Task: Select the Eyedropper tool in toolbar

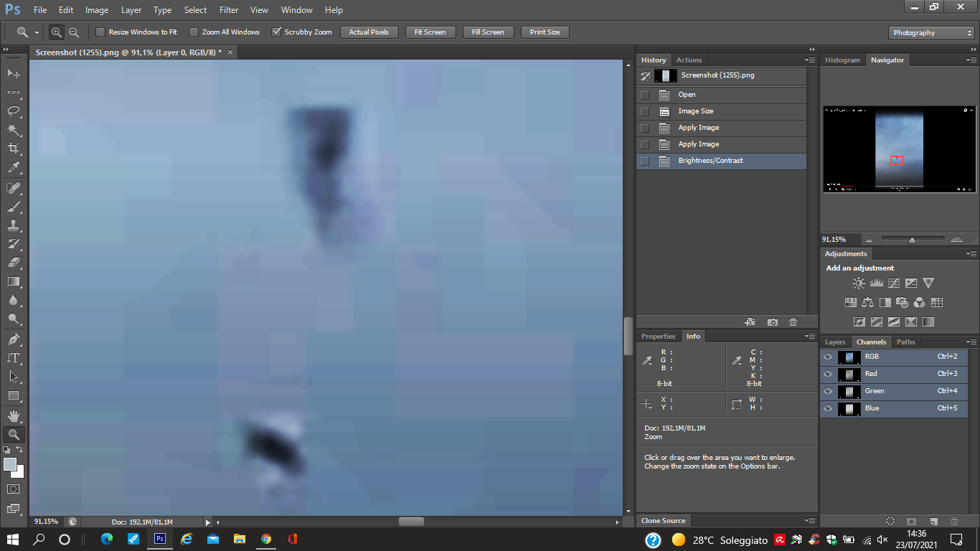Action: 14,167
